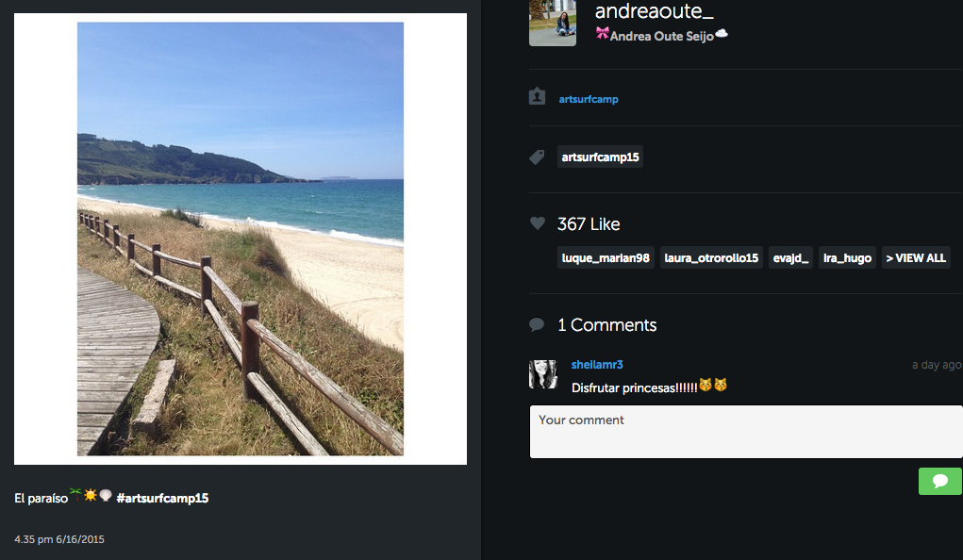
Task: Open liker laura_otrorollo15's profile
Action: 711,258
